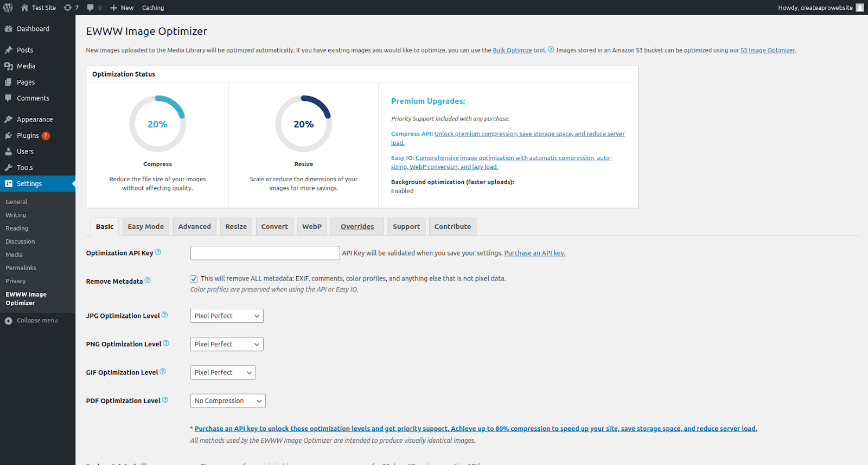The image size is (868, 465).
Task: Open Privacy settings submenu item
Action: pyautogui.click(x=16, y=281)
